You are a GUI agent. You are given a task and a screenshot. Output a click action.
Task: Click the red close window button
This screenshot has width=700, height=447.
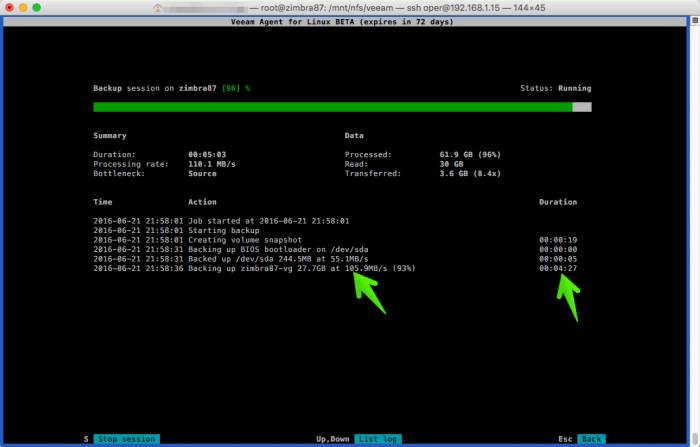click(x=9, y=8)
